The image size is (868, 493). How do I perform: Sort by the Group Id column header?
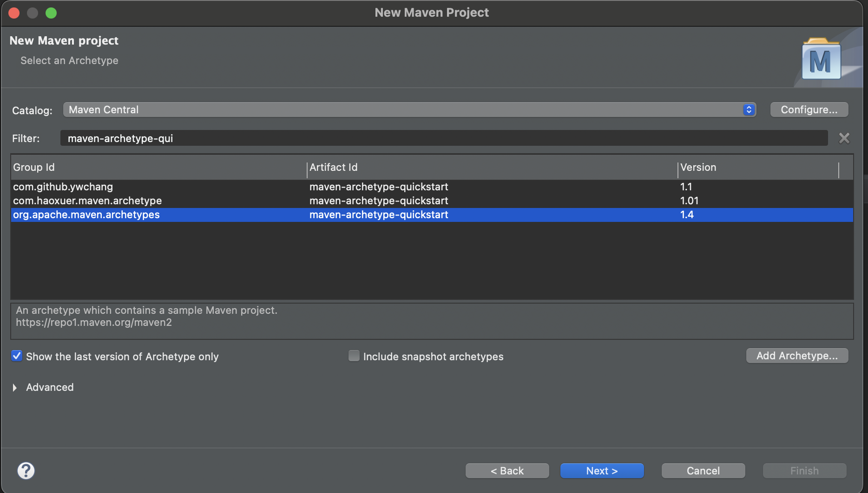click(x=158, y=167)
